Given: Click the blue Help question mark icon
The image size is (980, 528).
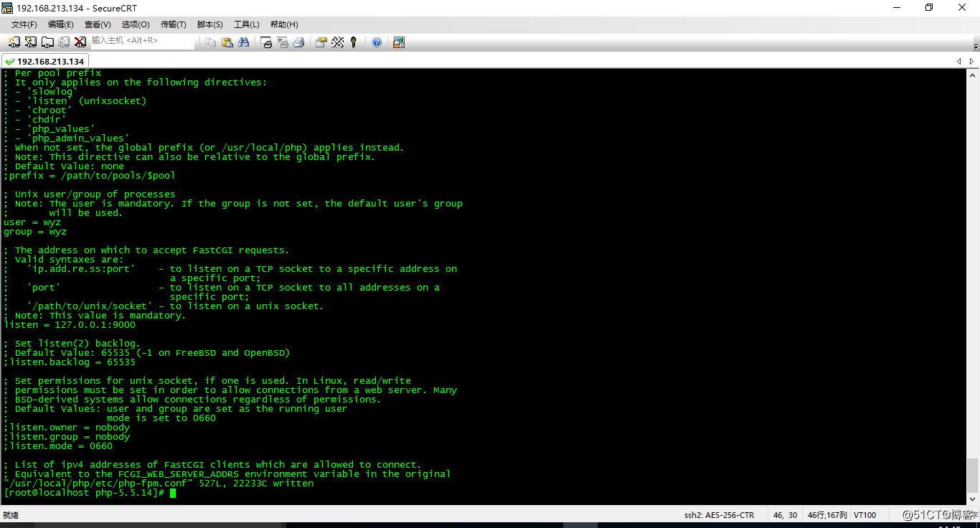Looking at the screenshot, I should click(377, 42).
